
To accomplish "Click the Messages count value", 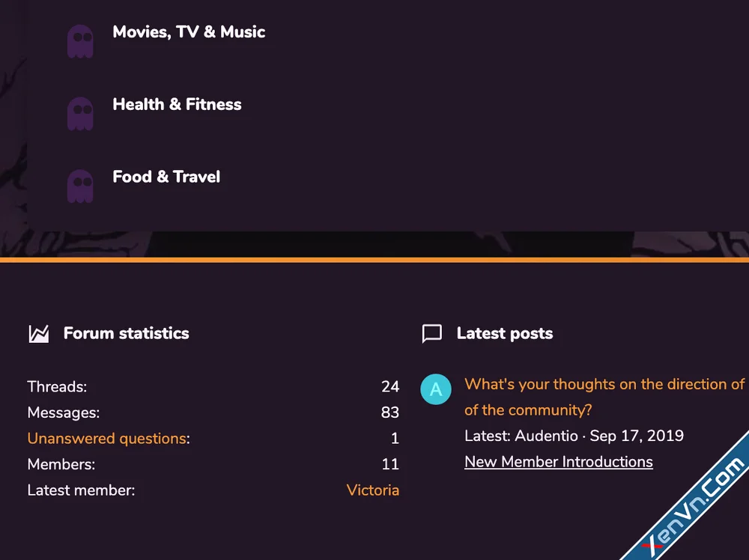I will (391, 412).
